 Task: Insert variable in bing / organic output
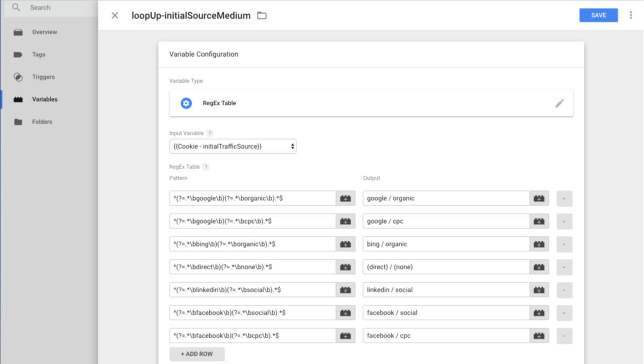539,244
